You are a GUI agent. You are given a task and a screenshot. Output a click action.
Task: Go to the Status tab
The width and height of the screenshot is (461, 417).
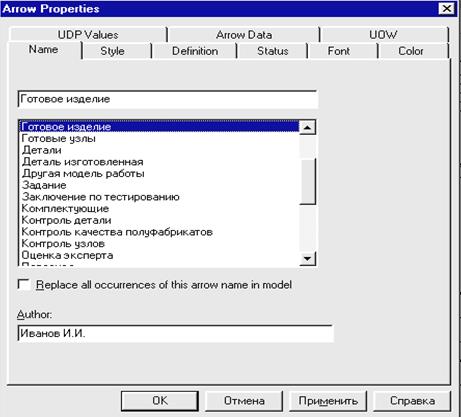[273, 51]
